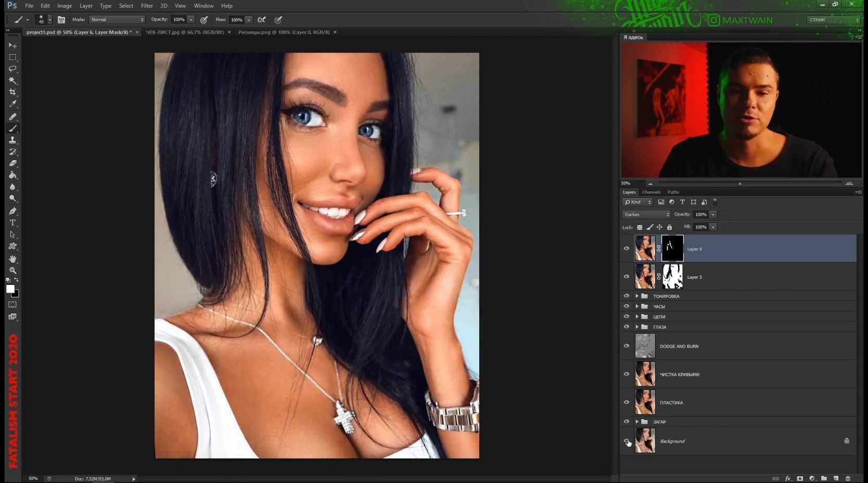868x483 pixels.
Task: Select the Lasso tool
Action: coord(12,69)
